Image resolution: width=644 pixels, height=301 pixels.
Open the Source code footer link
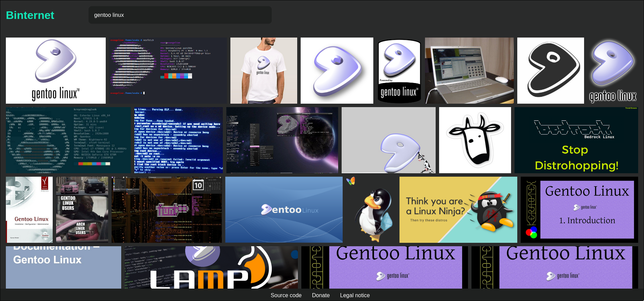tap(286, 295)
